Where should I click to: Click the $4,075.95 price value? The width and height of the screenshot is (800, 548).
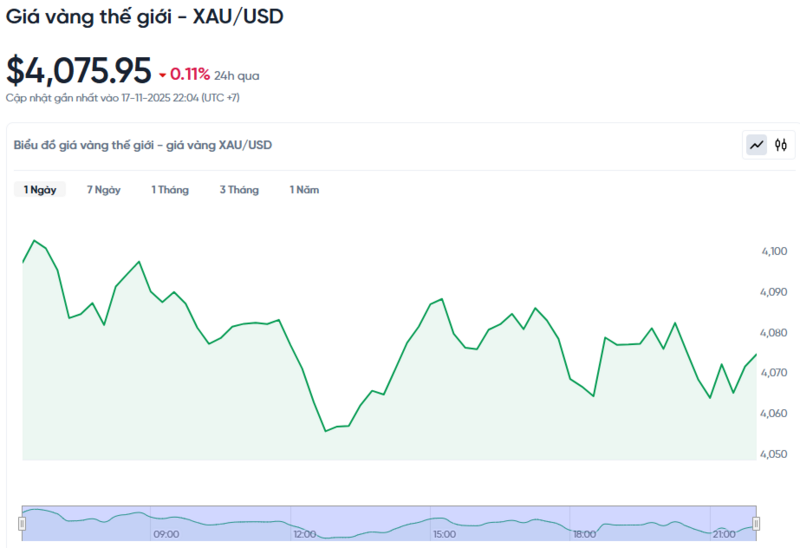pos(79,71)
